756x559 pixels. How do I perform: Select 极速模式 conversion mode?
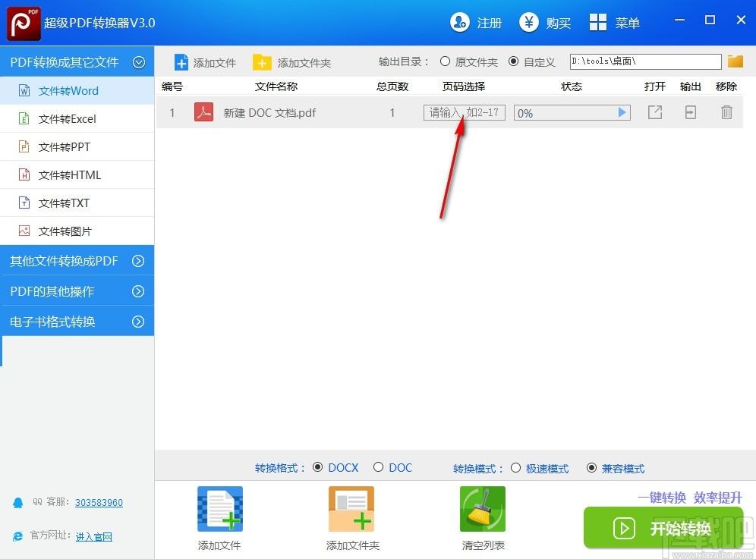(x=515, y=468)
